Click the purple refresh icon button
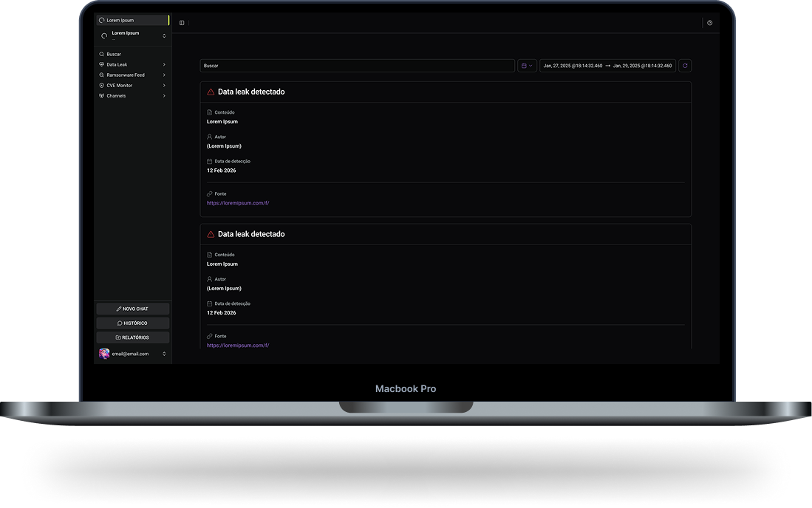This screenshot has width=812, height=508. click(685, 66)
